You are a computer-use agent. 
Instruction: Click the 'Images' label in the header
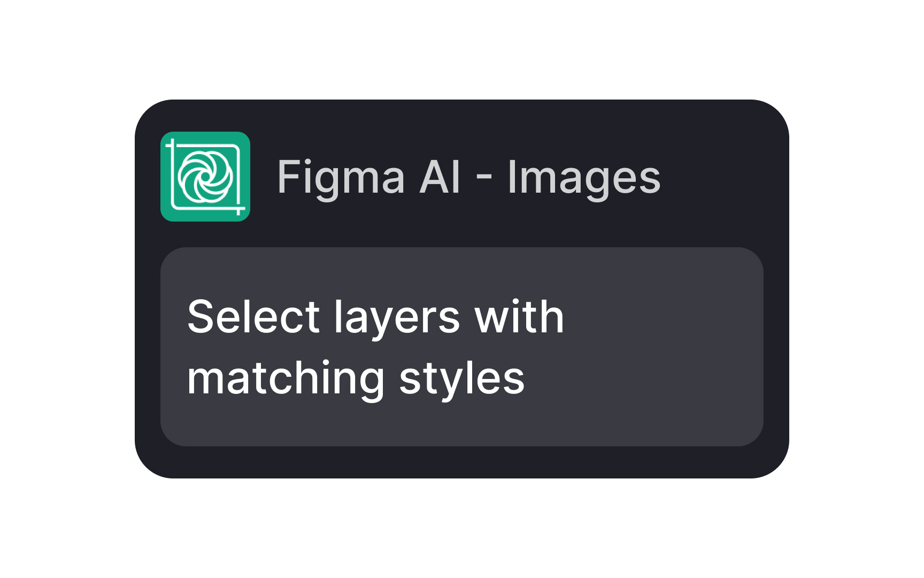[x=583, y=178]
